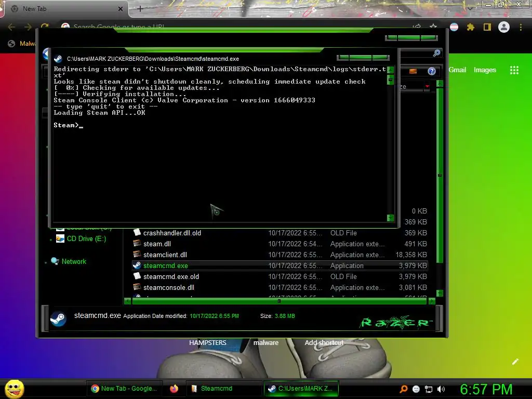The height and width of the screenshot is (399, 532).
Task: Switch to New Tab - Google taskbar button
Action: pos(124,389)
